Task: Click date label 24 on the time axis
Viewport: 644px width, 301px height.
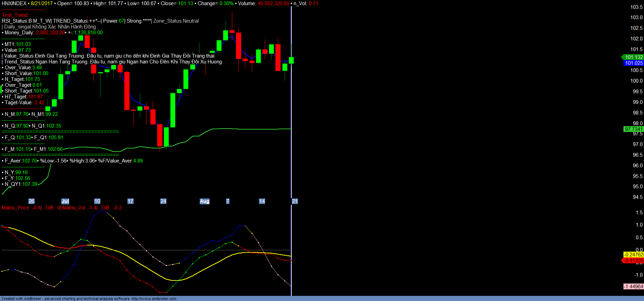Action: point(163,201)
